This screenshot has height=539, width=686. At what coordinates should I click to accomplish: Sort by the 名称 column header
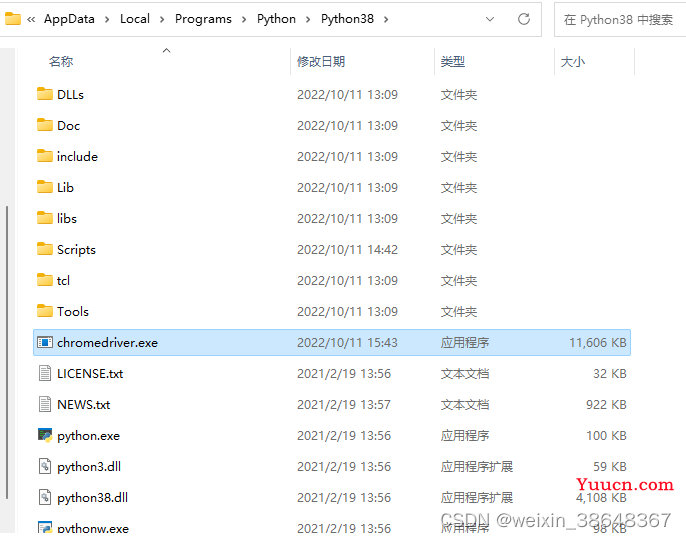point(61,62)
